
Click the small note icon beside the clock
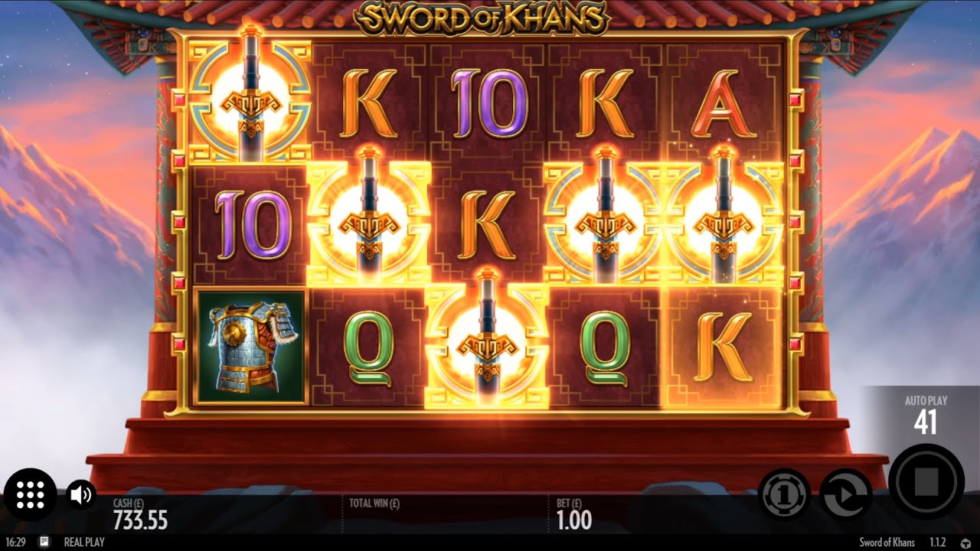(44, 542)
